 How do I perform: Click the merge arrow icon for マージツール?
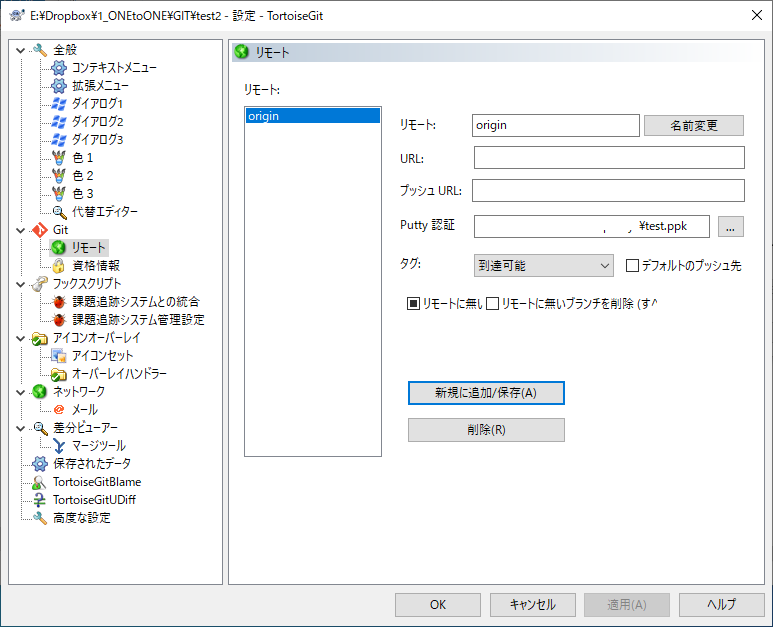click(x=59, y=446)
